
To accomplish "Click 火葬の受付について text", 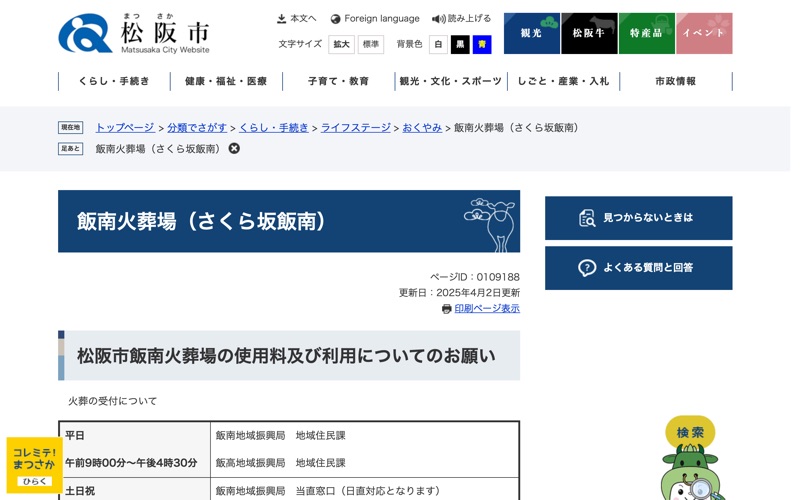I will point(113,401).
